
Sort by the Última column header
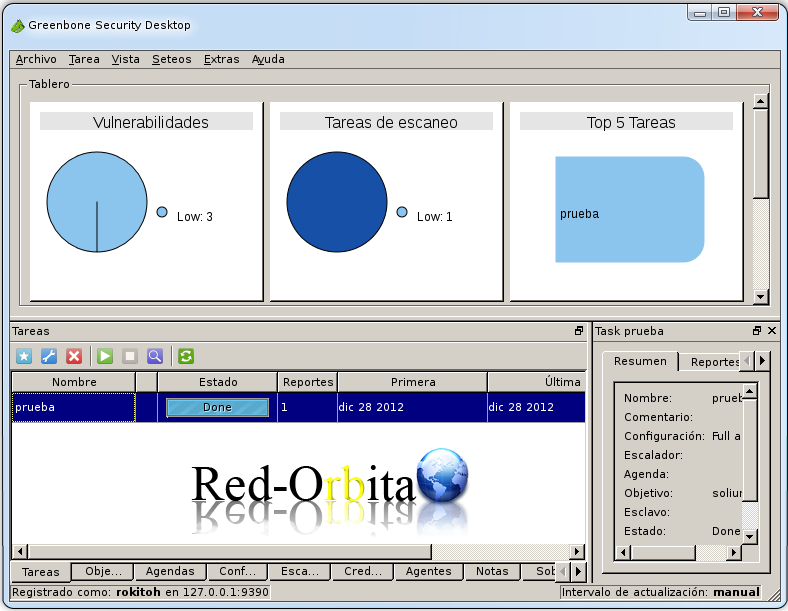coord(537,382)
